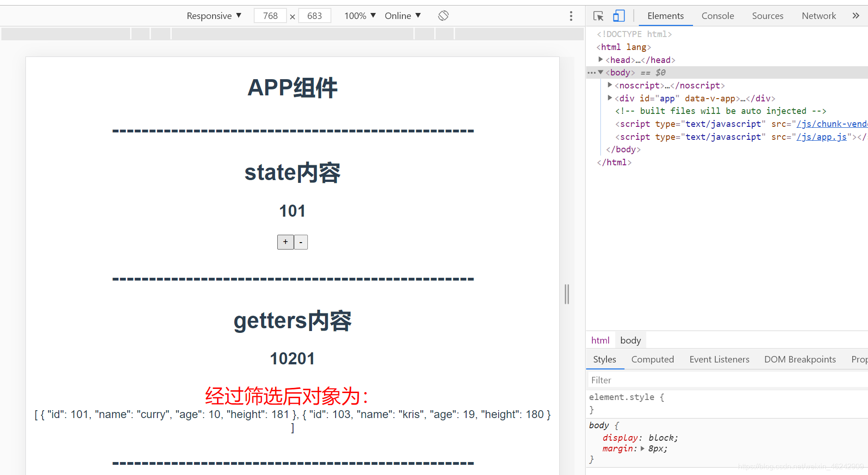Open the DOM Breakpoints tab

coord(800,359)
